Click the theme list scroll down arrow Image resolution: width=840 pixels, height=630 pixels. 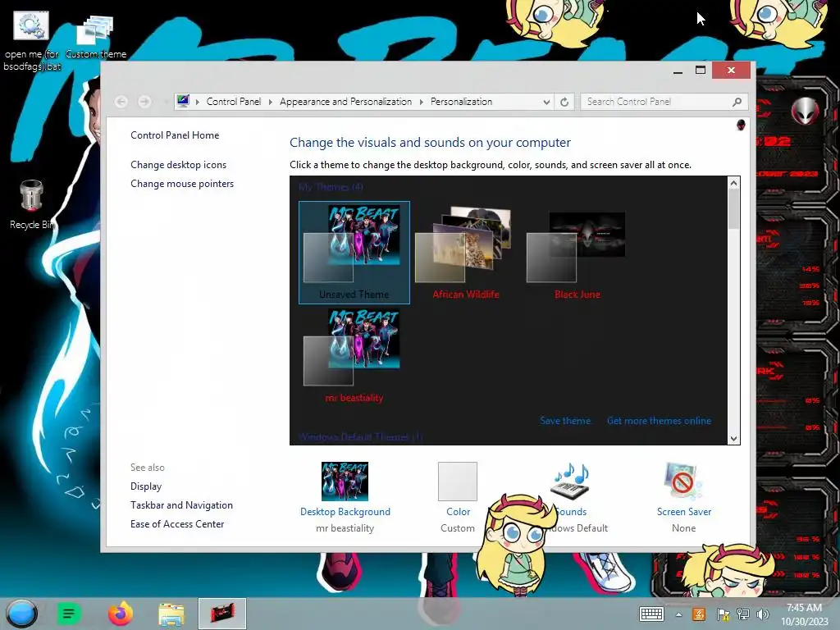pyautogui.click(x=733, y=438)
